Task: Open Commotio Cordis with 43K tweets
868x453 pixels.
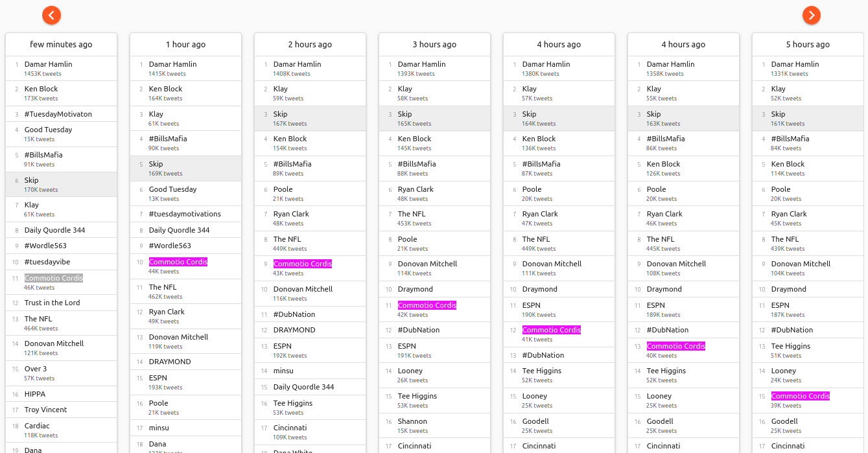Action: coord(311,268)
